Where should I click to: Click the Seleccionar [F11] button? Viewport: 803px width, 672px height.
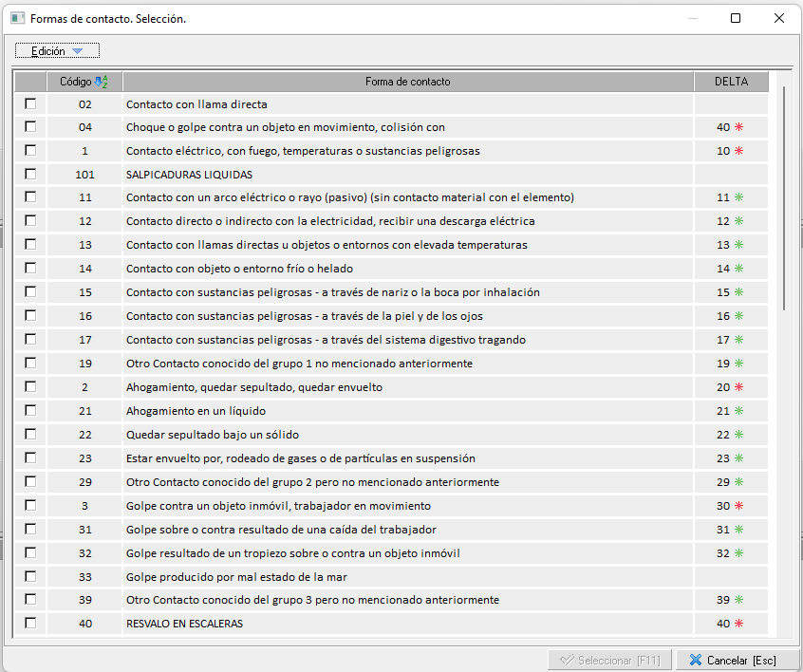(x=610, y=660)
